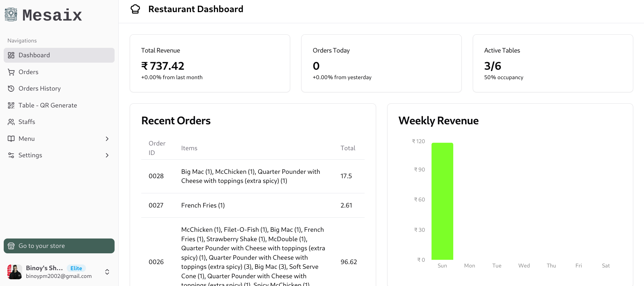Click the Dashboard grid icon in sidebar
This screenshot has height=286, width=644.
point(11,55)
